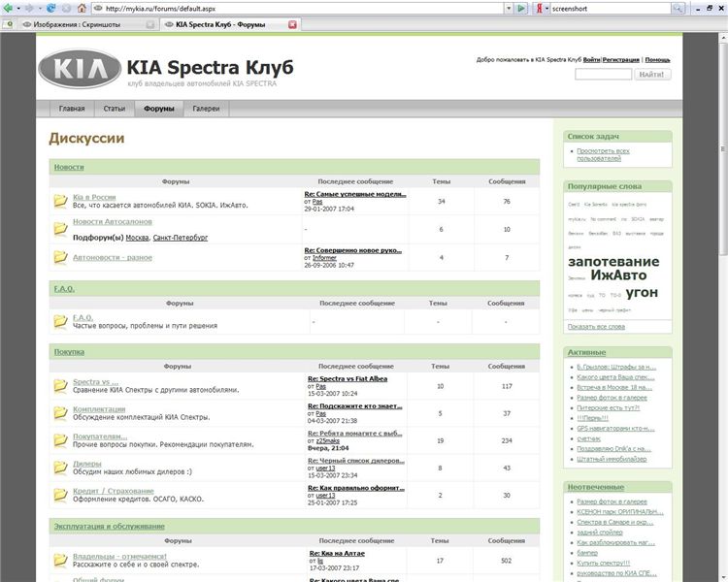Click the угон popular word

(x=642, y=292)
